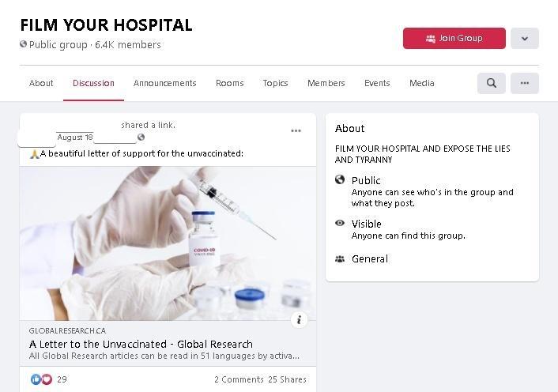Open the 2 Comments link

pyautogui.click(x=239, y=379)
